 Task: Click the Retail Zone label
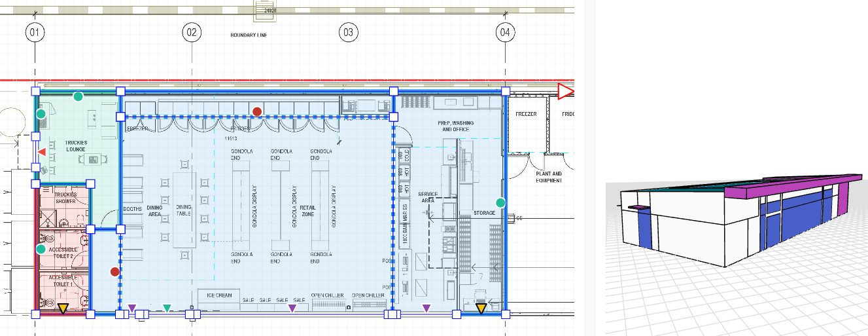[x=307, y=211]
